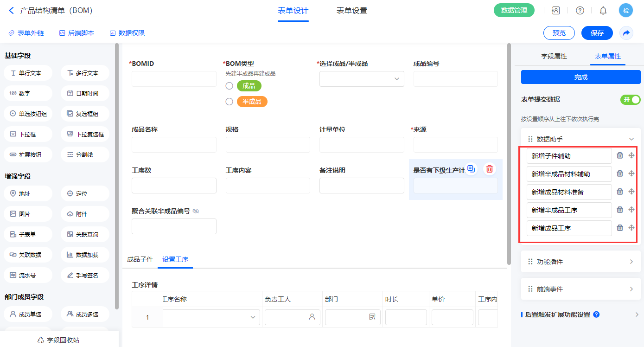This screenshot has width=644, height=347.
Task: Click the form canvas vertical scrollbar
Action: (x=509, y=153)
